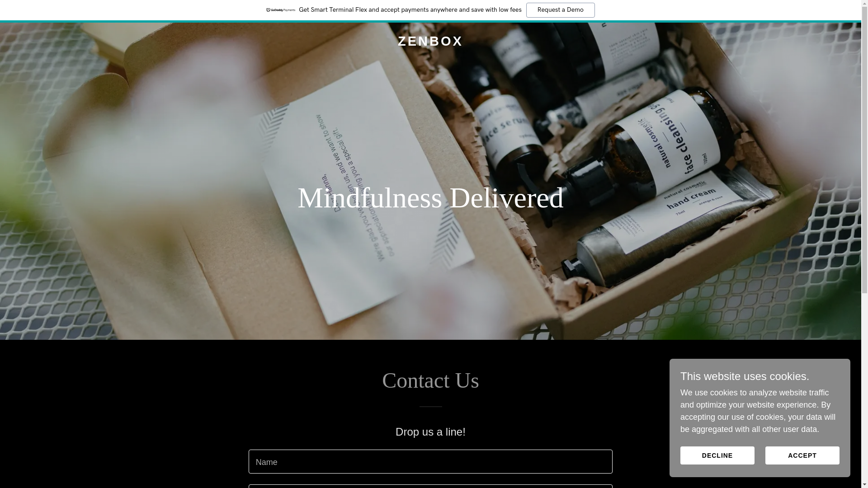Focus the Name input field
The width and height of the screenshot is (868, 488).
click(x=430, y=461)
